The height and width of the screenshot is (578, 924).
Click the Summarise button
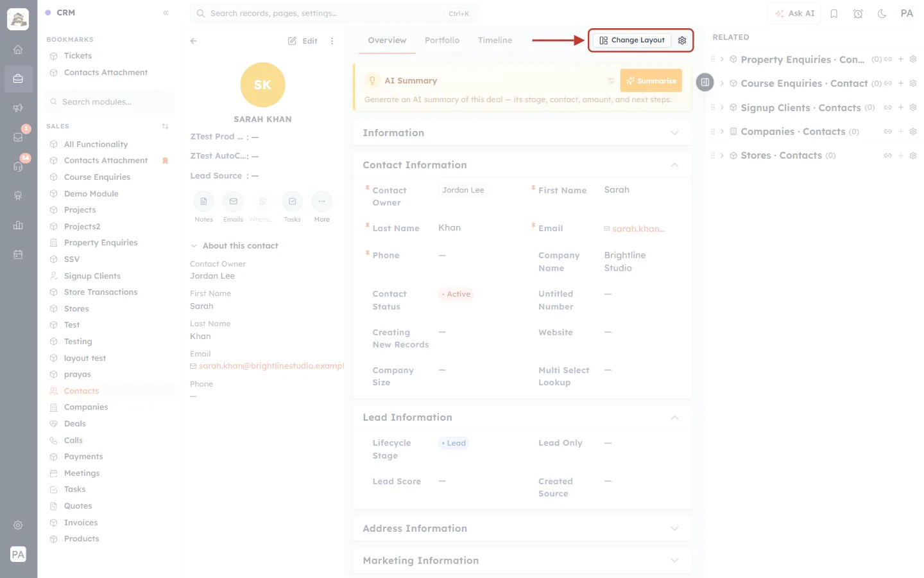651,81
